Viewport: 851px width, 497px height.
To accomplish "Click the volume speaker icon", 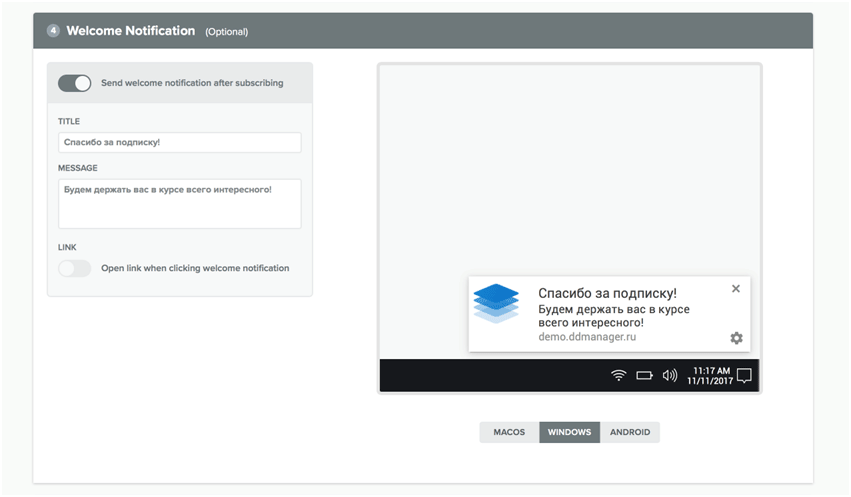I will (x=669, y=376).
